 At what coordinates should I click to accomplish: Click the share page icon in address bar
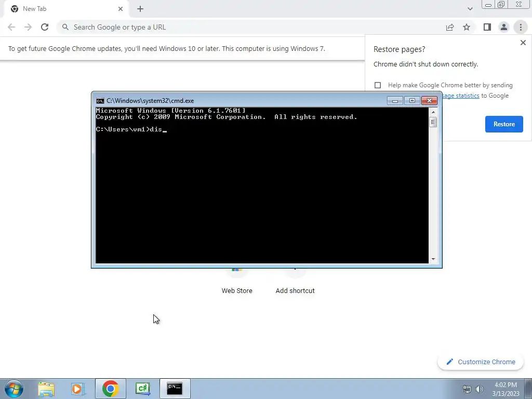450,27
